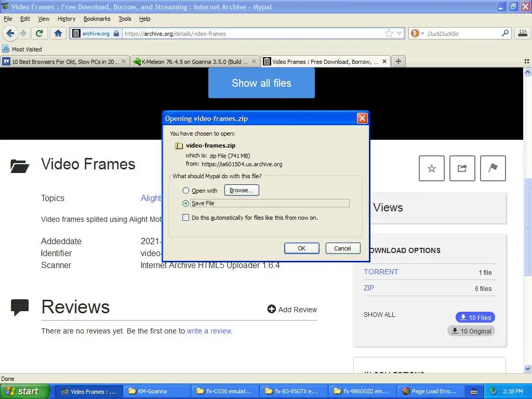Click the vertical scrollbar thumb
532x399 pixels.
(x=527, y=227)
